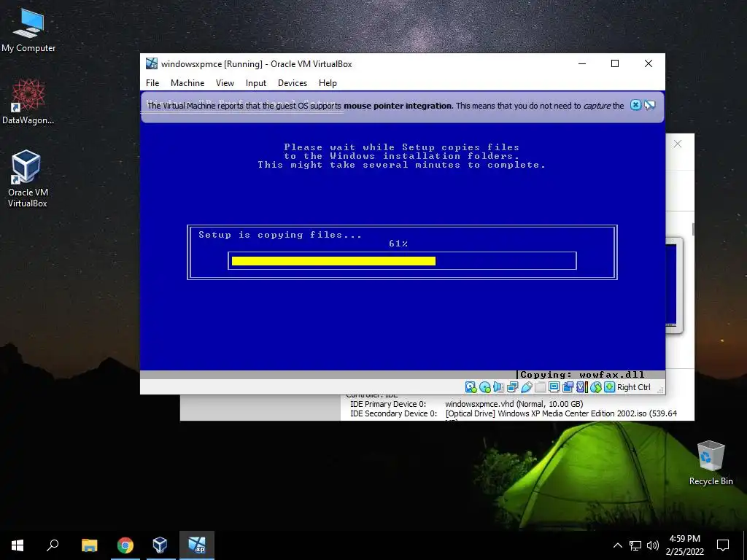Click the USB device indicator
Image resolution: width=747 pixels, height=560 pixels.
point(527,387)
